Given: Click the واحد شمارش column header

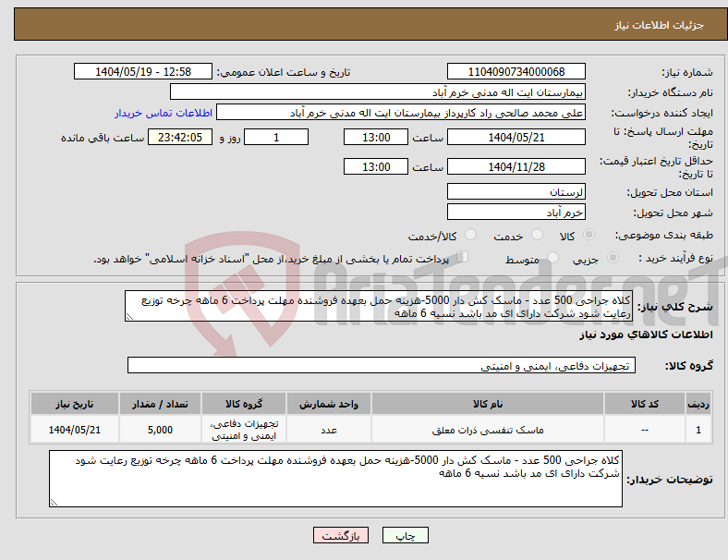Looking at the screenshot, I should [329, 404].
